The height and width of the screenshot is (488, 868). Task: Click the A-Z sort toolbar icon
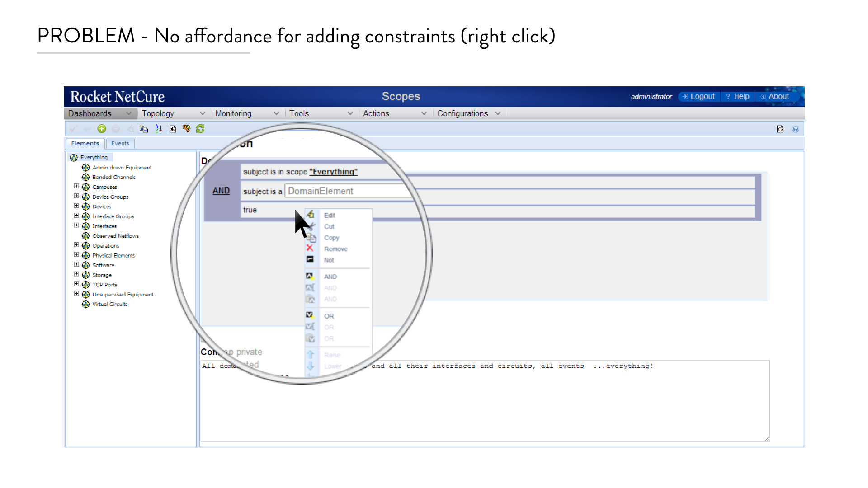158,129
